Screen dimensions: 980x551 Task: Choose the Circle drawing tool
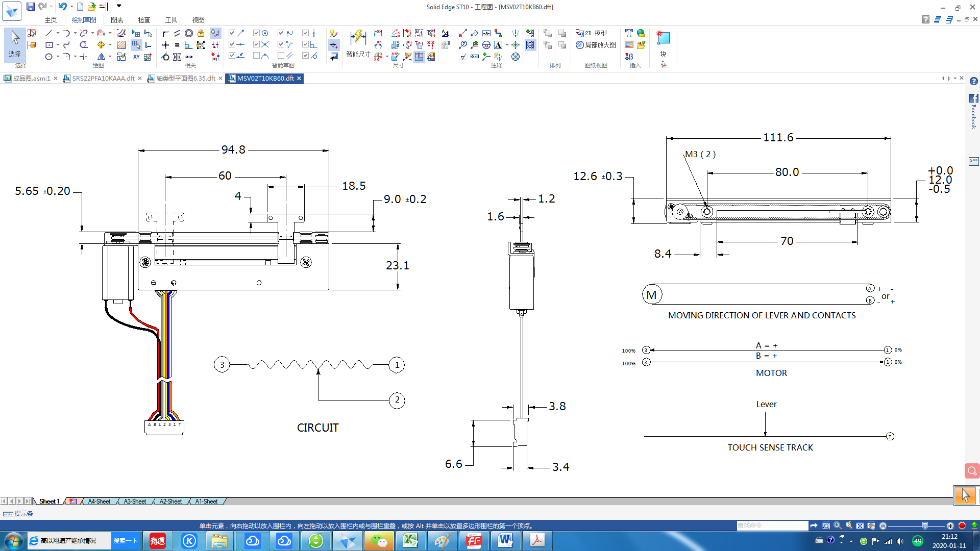click(48, 57)
